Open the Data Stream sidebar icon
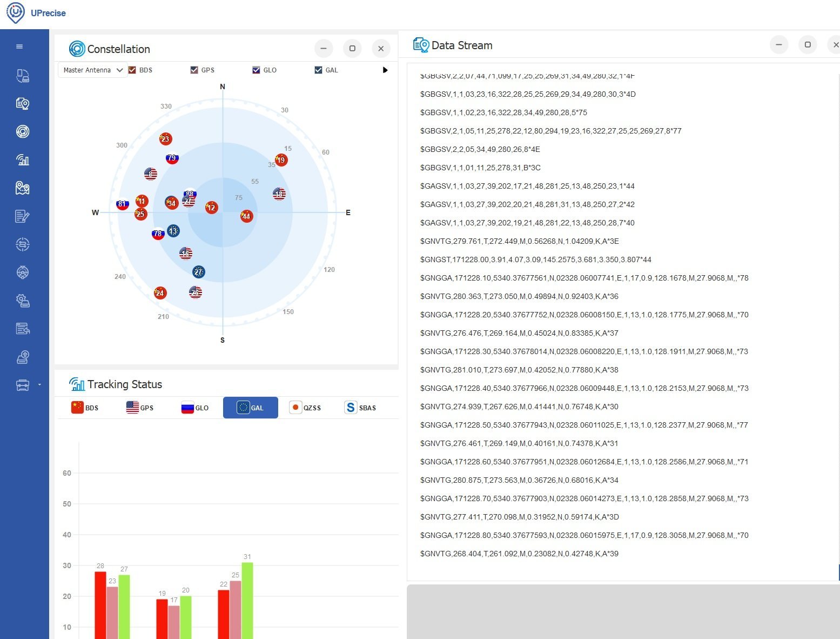Screen dimensions: 840x639 [x=22, y=104]
